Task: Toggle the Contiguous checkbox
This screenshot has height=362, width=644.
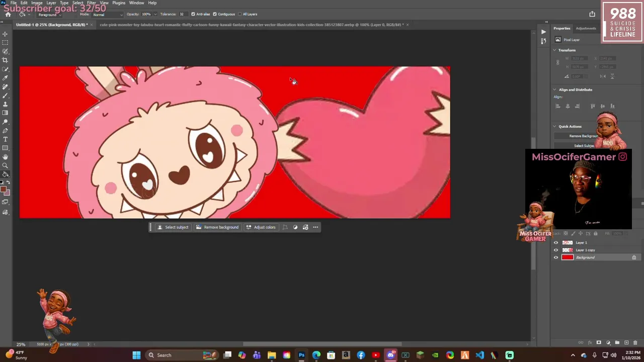Action: click(215, 14)
